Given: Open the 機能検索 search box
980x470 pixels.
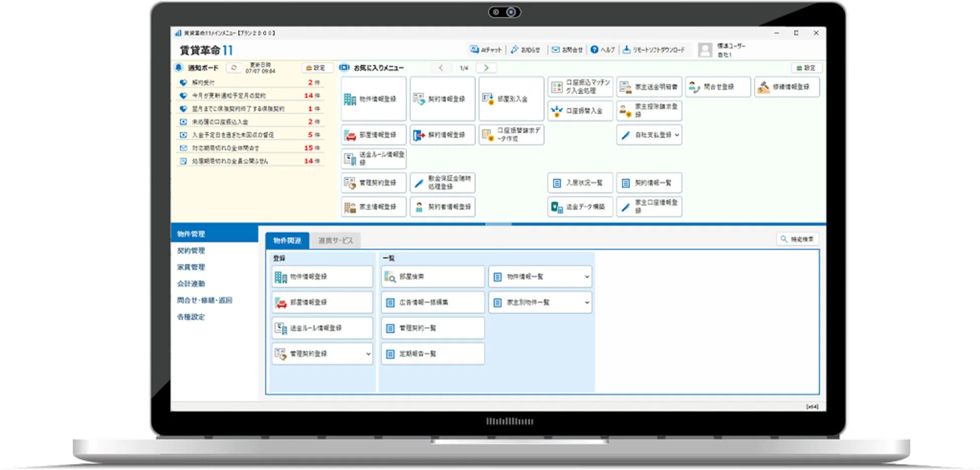Looking at the screenshot, I should click(798, 239).
